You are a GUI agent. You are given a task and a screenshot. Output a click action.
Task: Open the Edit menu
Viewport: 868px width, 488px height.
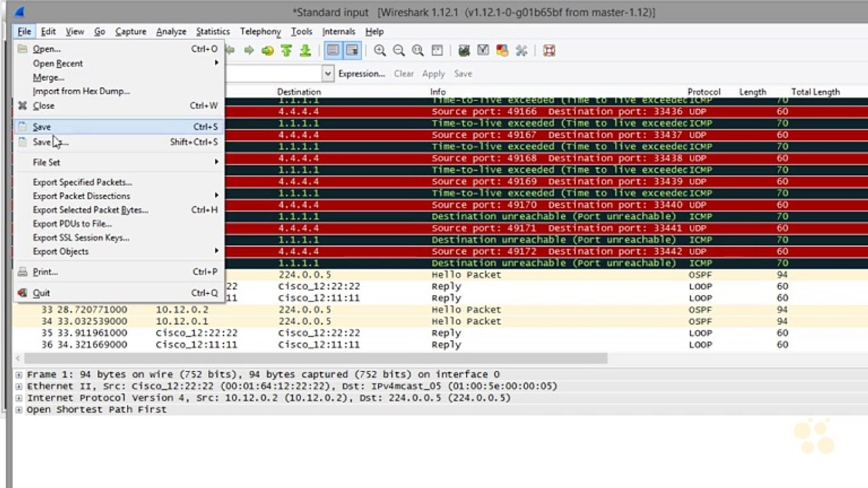pyautogui.click(x=48, y=31)
